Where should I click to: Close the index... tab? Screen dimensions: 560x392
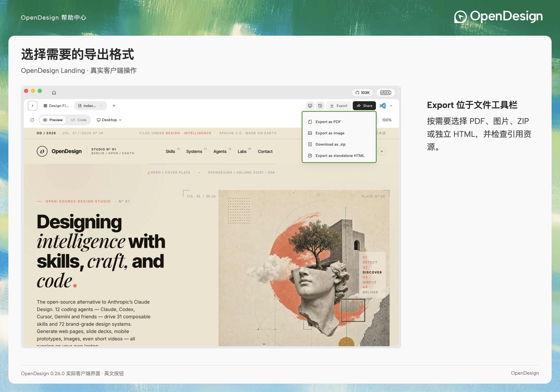coord(101,106)
